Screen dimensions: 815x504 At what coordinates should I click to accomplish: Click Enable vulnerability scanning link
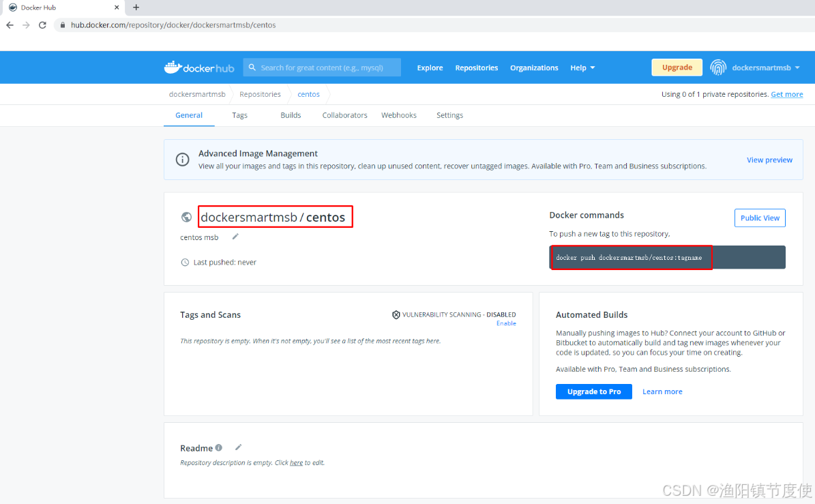tap(506, 323)
